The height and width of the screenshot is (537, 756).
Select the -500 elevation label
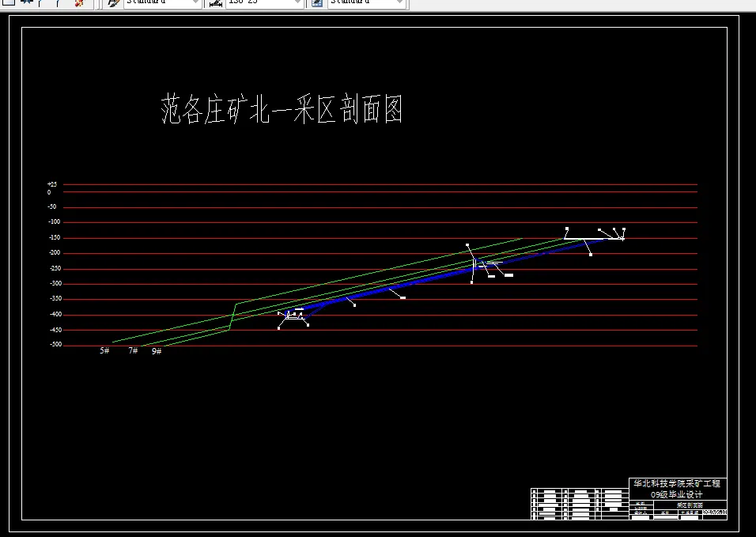[x=55, y=345]
